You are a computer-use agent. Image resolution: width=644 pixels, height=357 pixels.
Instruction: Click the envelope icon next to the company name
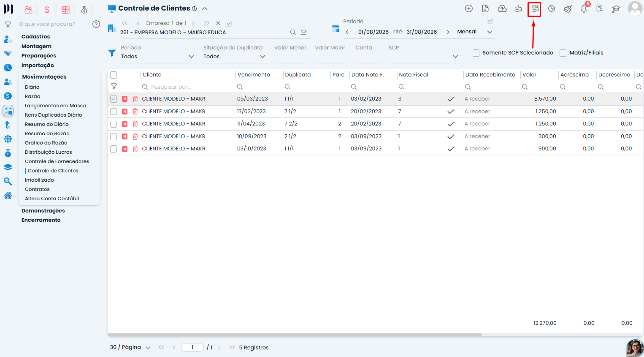coord(303,33)
